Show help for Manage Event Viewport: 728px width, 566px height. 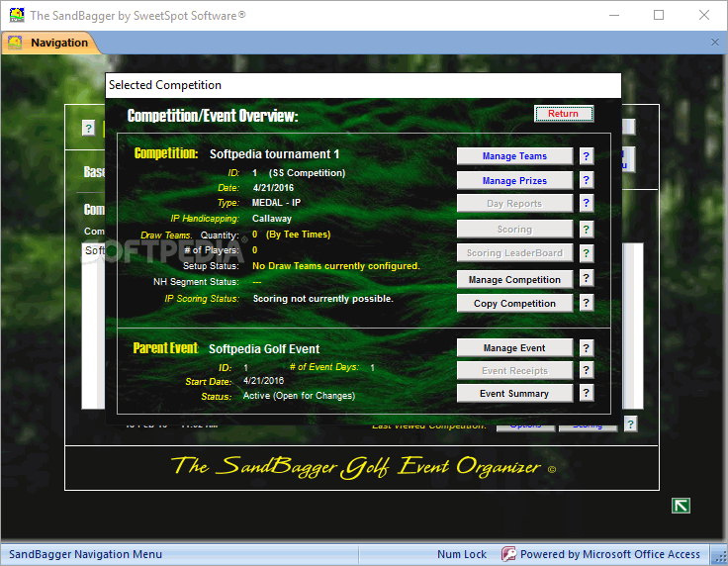587,347
